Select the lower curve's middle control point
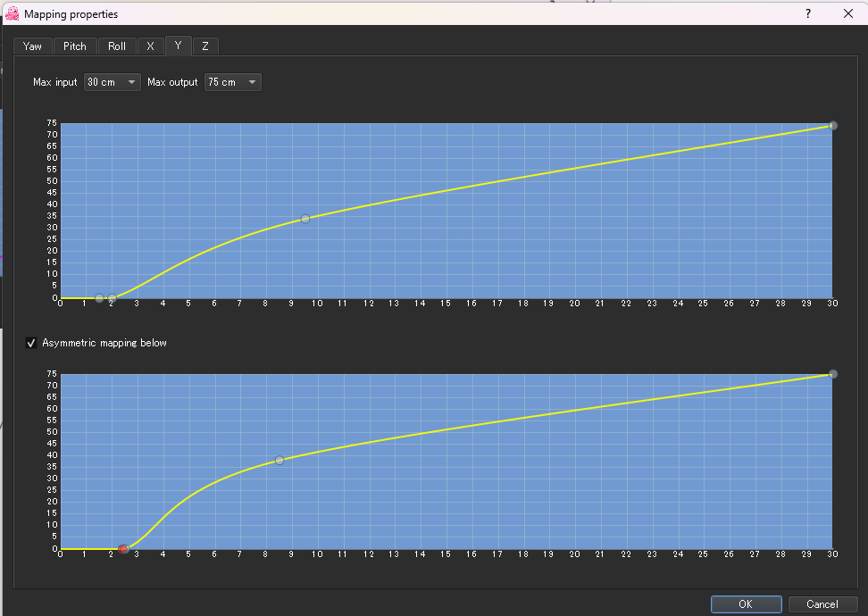The height and width of the screenshot is (616, 868). pos(280,461)
